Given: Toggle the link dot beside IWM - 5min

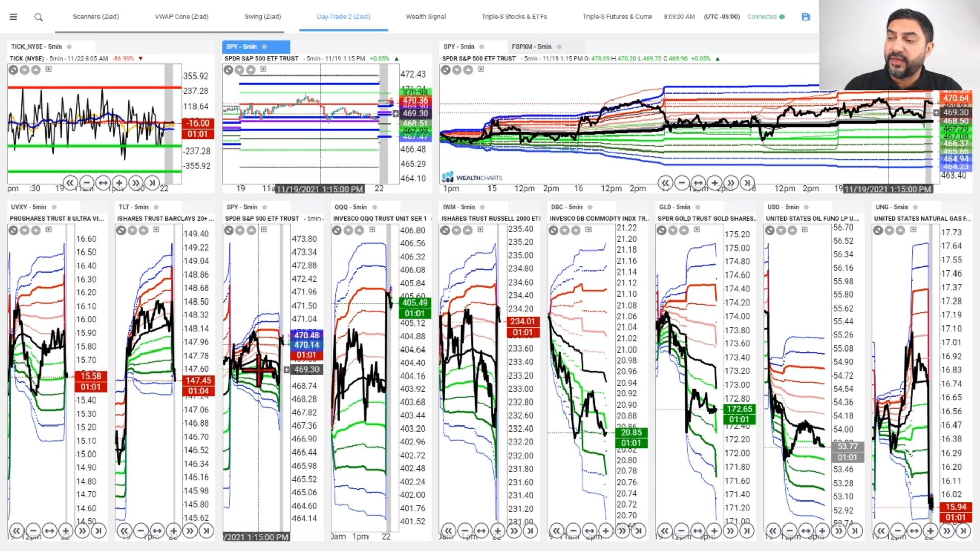Looking at the screenshot, I should 483,207.
